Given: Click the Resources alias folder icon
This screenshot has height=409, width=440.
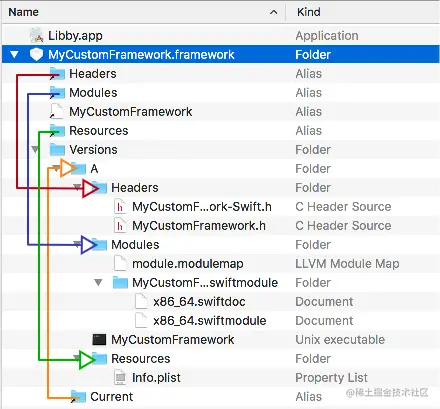Looking at the screenshot, I should [x=57, y=130].
